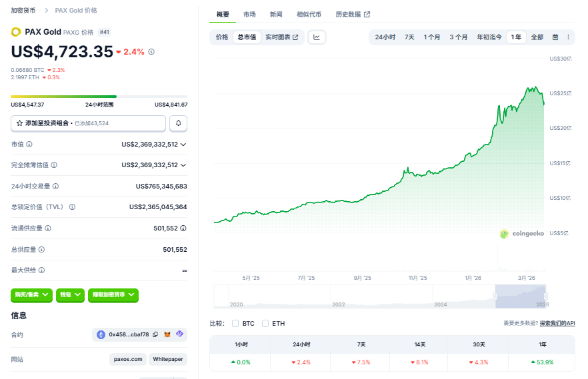Screen dimensions: 588x379
Task: Enable ETH comparison checkbox
Action: 265,323
